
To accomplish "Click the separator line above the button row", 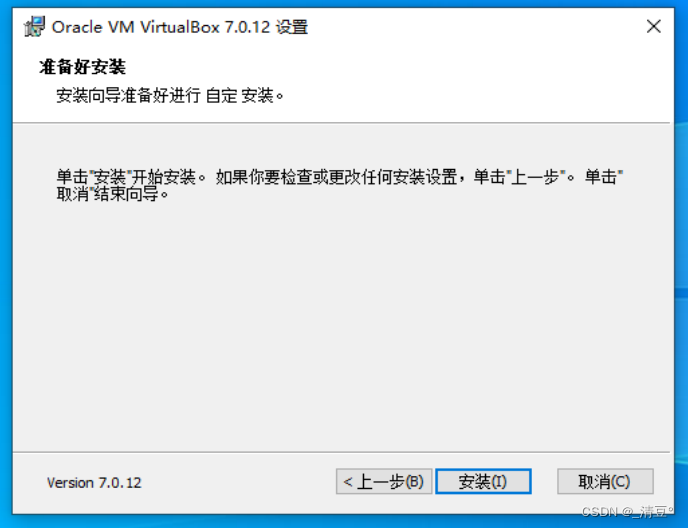I will click(x=341, y=452).
